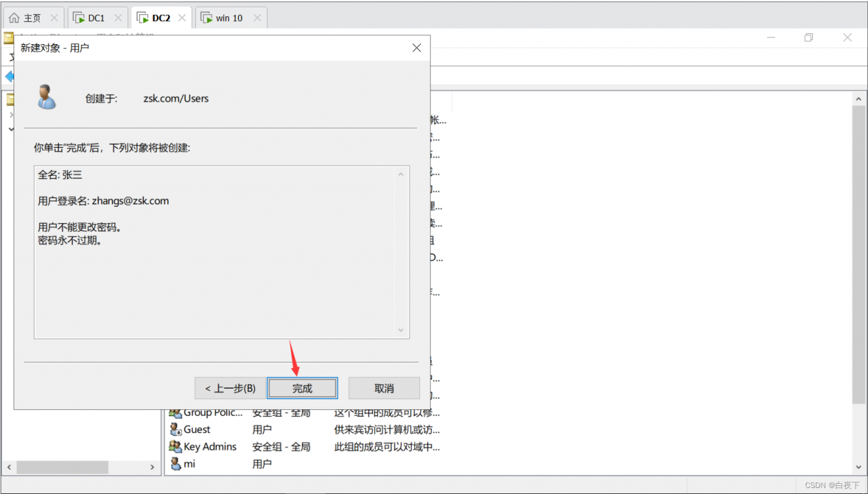Screen dimensions: 868x494
Task: Click the 用户登录名: zhangs@zsk.com line
Action: [103, 201]
